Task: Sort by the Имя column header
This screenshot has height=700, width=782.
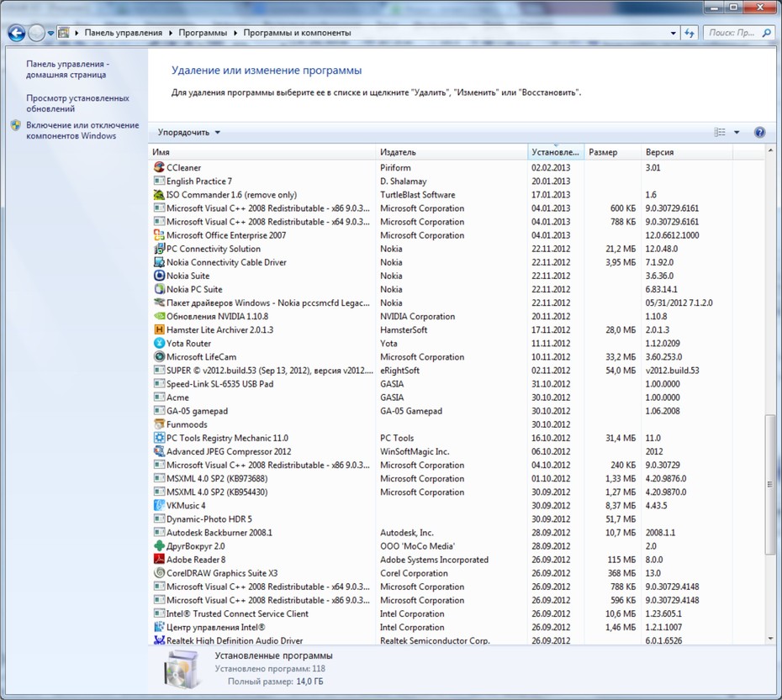Action: (x=262, y=152)
